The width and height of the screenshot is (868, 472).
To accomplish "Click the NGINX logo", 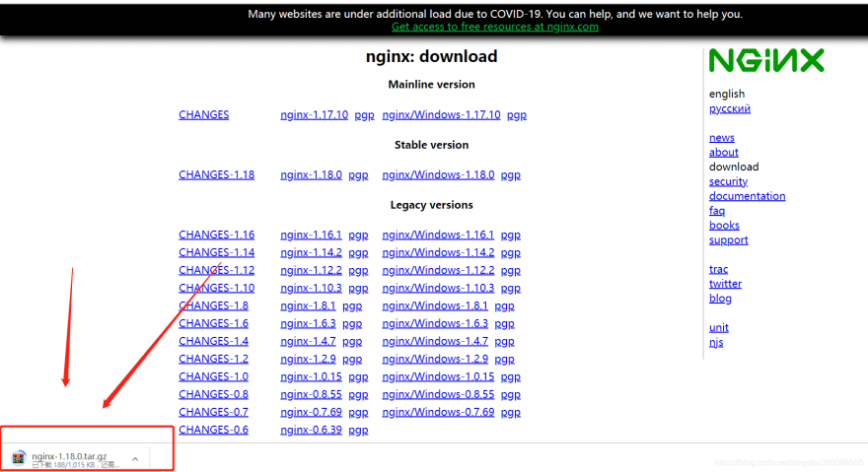I will (x=766, y=60).
